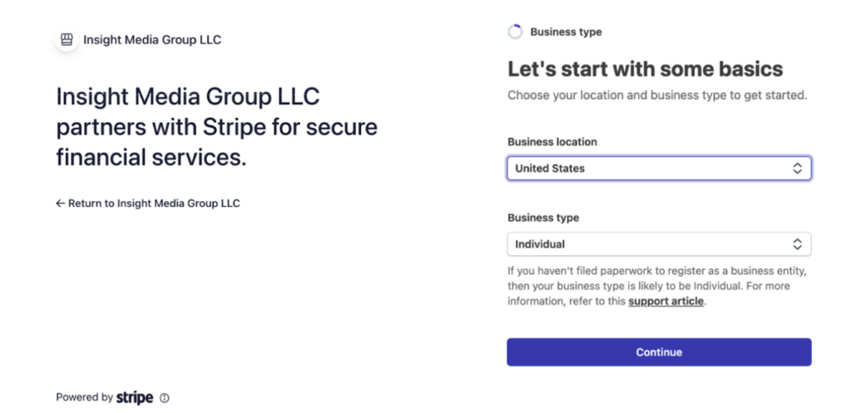The width and height of the screenshot is (868, 413).
Task: Click the "partners with Stripe" headline text
Action: coord(216,127)
